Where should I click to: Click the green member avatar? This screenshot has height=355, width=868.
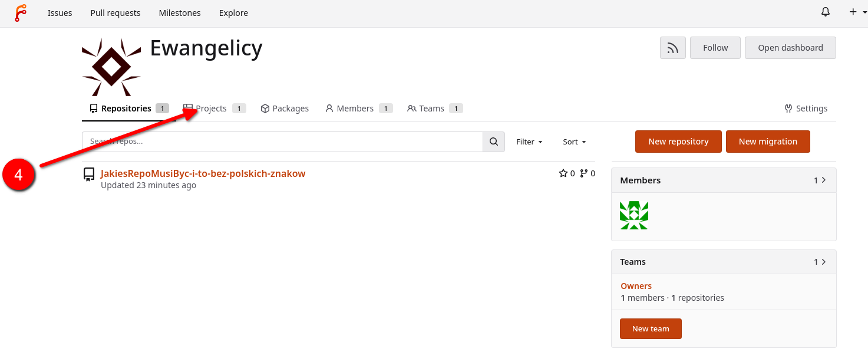pos(634,215)
